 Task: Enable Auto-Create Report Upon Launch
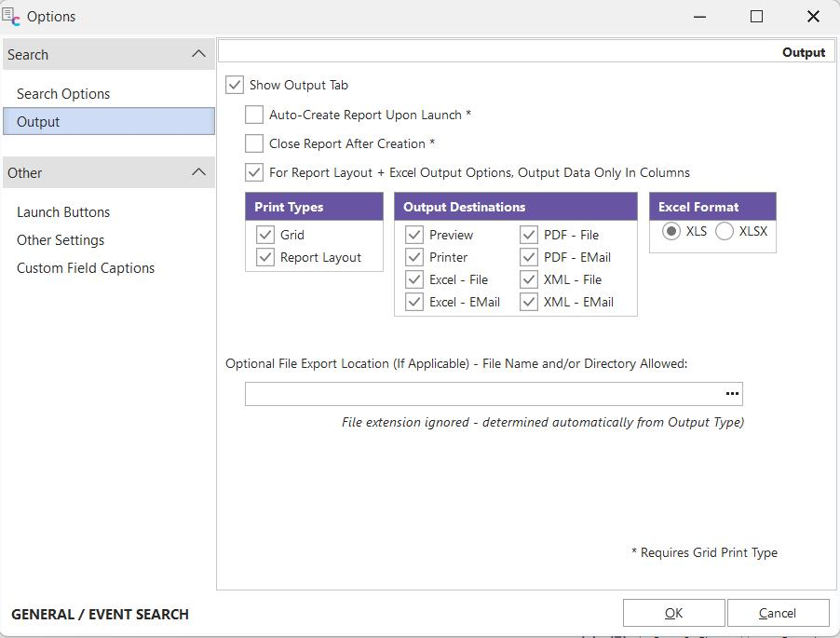254,115
